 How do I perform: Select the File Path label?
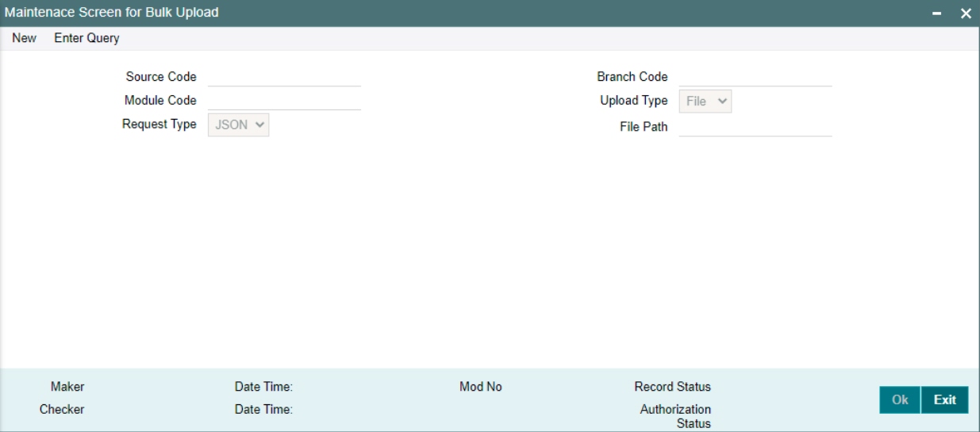[x=644, y=127]
